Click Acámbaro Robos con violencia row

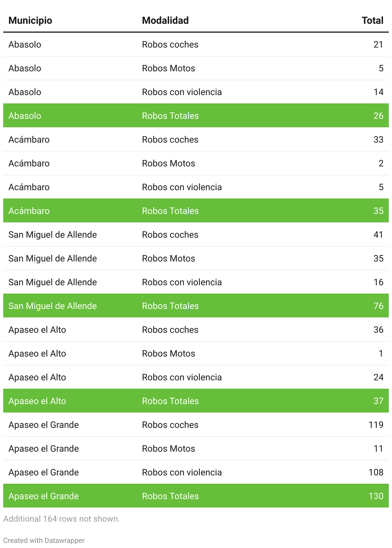point(196,187)
